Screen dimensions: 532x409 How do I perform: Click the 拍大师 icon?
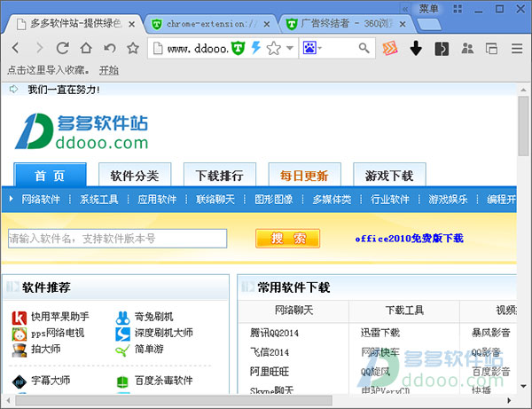pos(19,350)
